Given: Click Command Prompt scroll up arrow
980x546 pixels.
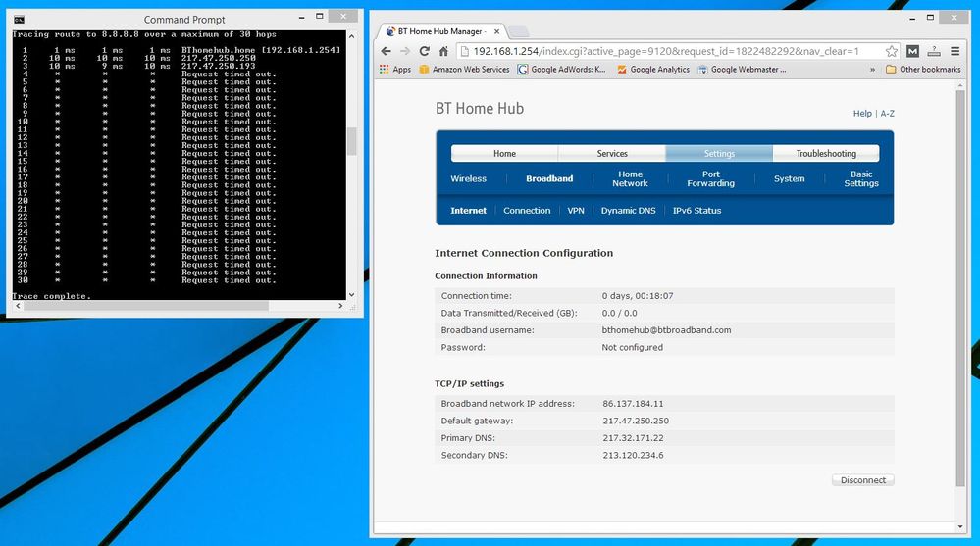Looking at the screenshot, I should tap(352, 36).
